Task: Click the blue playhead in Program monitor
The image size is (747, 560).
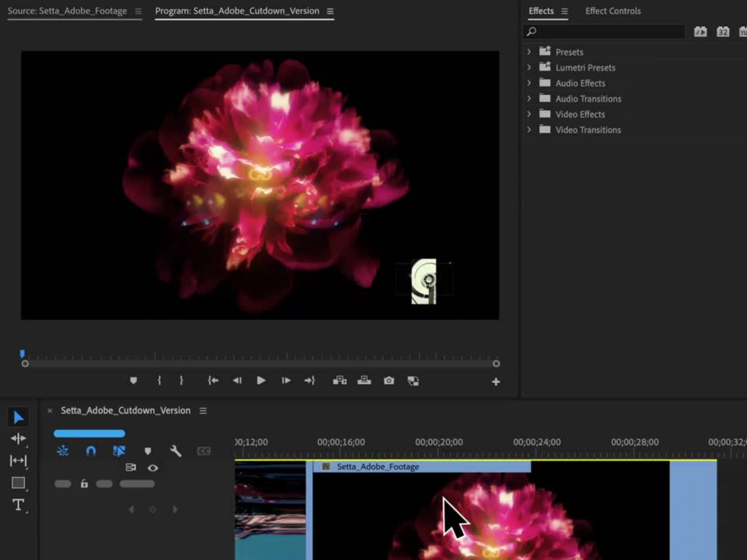Action: click(23, 354)
